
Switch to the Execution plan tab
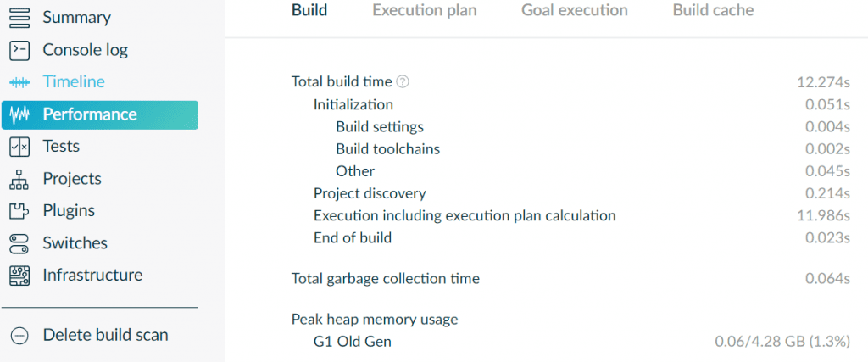tap(424, 11)
